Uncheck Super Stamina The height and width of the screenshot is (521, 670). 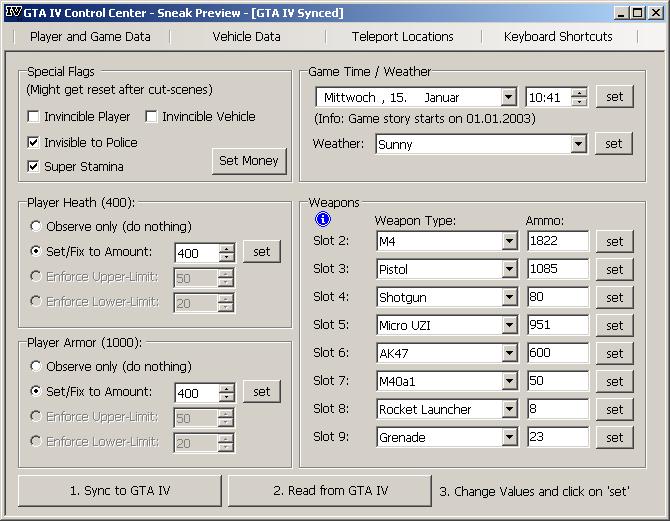coord(33,166)
